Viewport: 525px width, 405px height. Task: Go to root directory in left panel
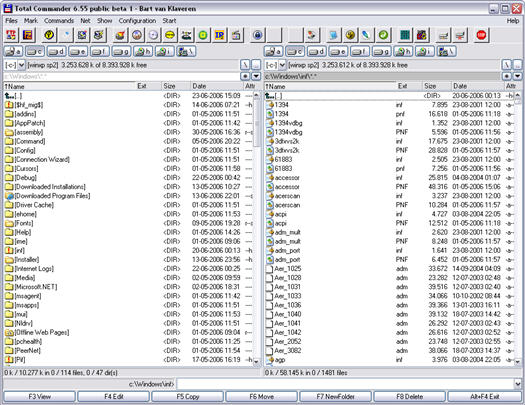pyautogui.click(x=245, y=65)
